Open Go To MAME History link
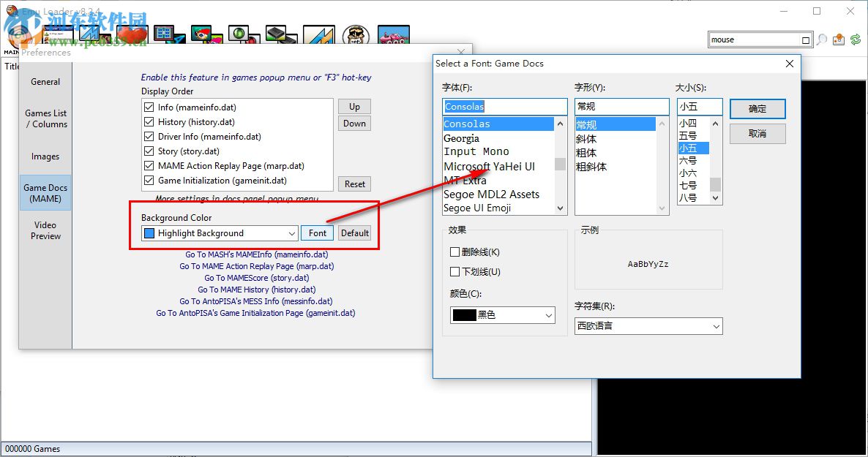868x457 pixels. click(x=256, y=290)
